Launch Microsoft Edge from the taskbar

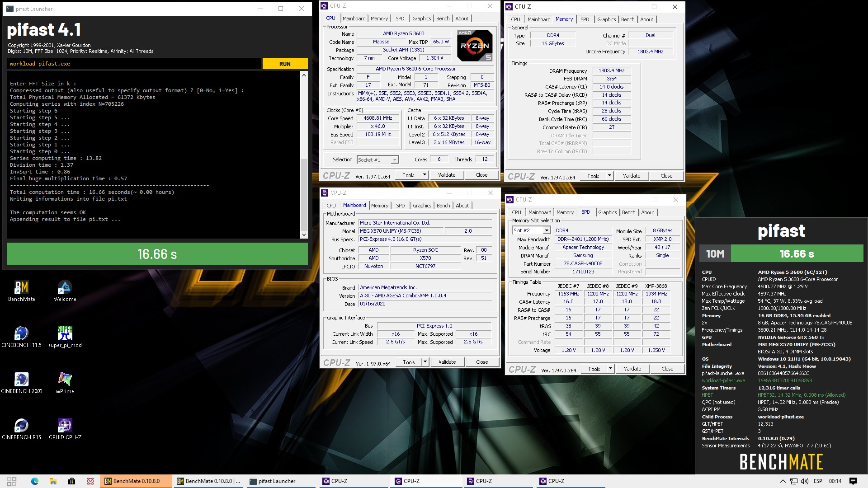click(x=35, y=481)
